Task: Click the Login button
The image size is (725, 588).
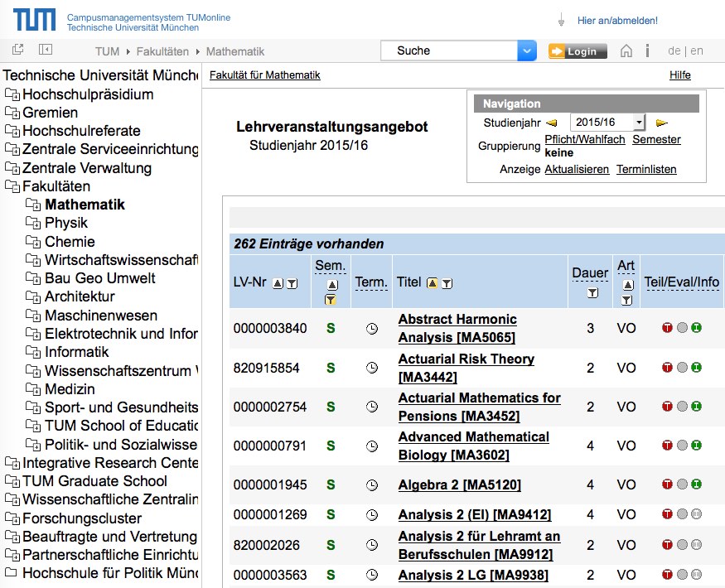Action: [578, 51]
